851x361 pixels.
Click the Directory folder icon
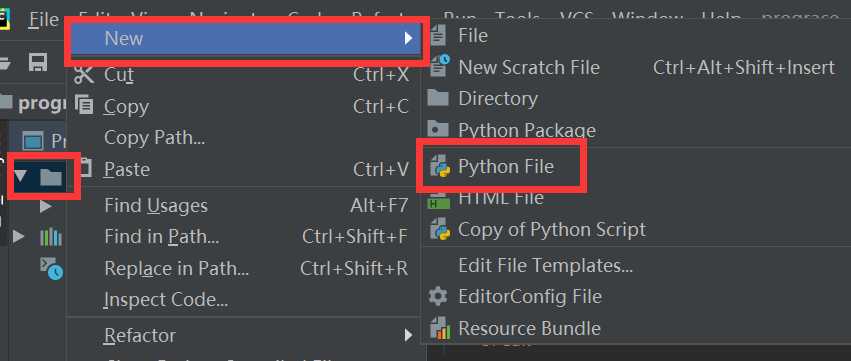tap(438, 98)
